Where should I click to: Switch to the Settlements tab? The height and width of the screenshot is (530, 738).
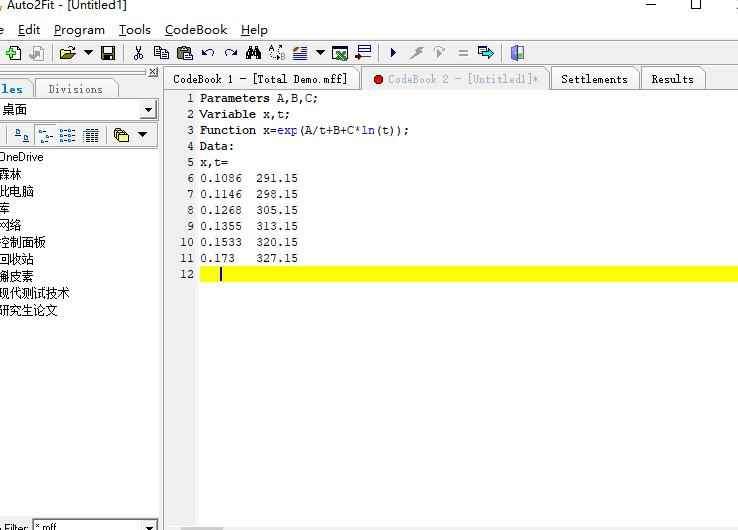point(594,79)
